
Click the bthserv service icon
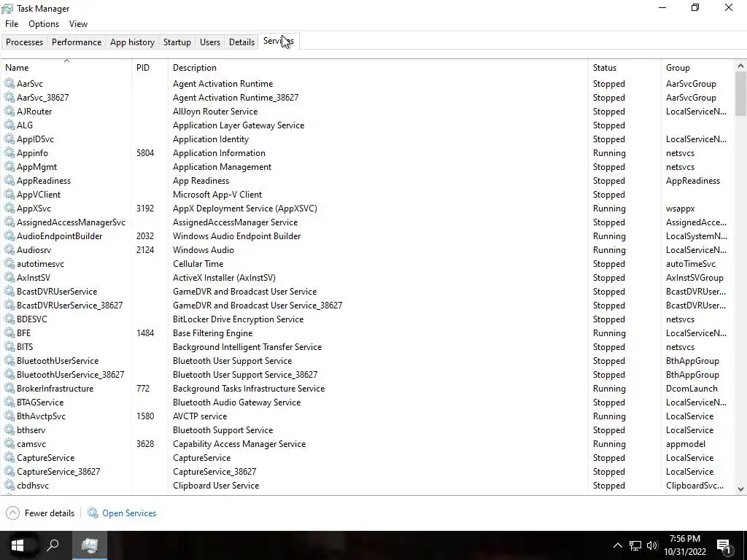coord(9,430)
